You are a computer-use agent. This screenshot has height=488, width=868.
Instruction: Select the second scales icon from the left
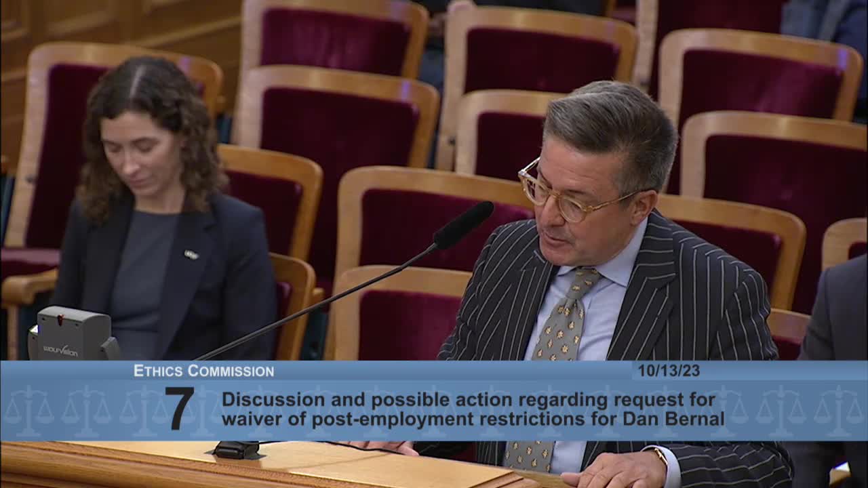click(x=87, y=408)
